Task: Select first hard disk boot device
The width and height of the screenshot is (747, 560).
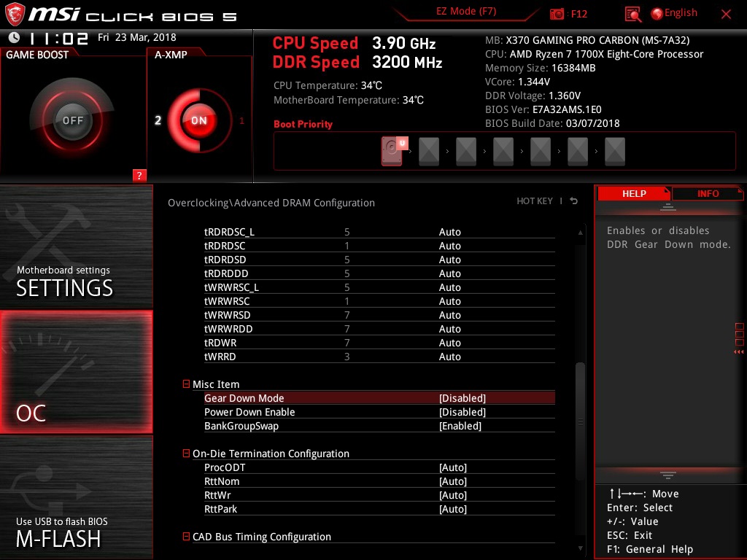Action: tap(392, 151)
